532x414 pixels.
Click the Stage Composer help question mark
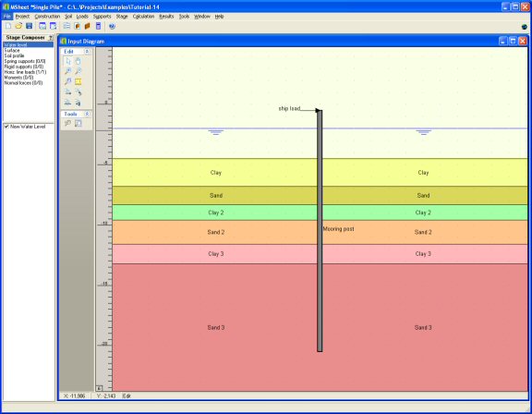(51, 38)
